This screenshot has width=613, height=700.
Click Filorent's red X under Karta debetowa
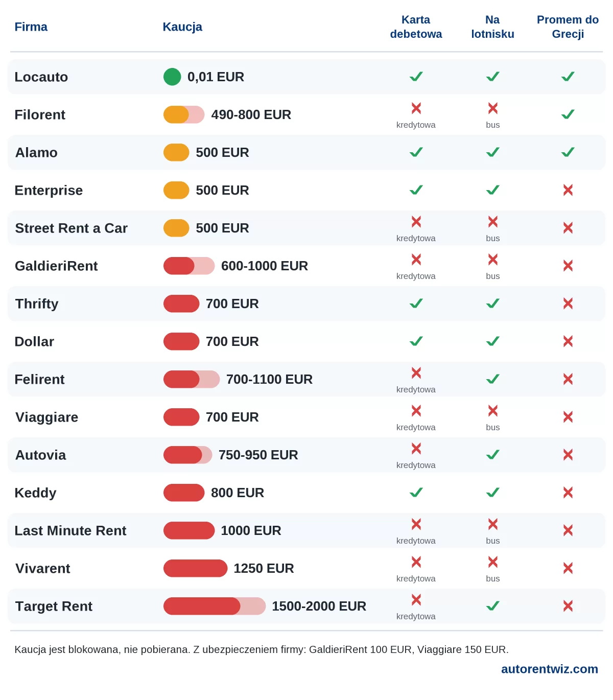[416, 108]
